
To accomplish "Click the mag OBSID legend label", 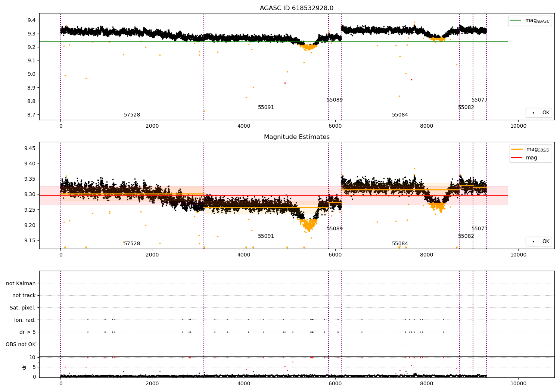I will click(x=538, y=150).
